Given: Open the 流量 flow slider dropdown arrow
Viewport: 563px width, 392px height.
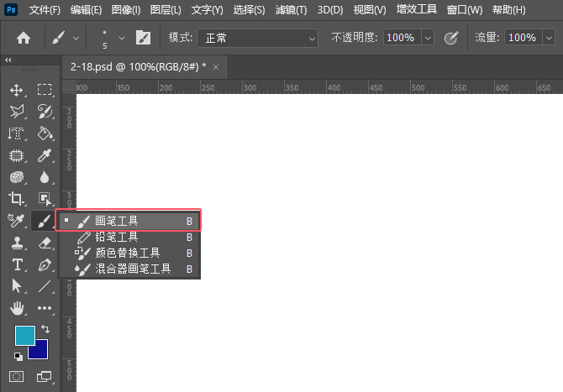Looking at the screenshot, I should pyautogui.click(x=549, y=38).
